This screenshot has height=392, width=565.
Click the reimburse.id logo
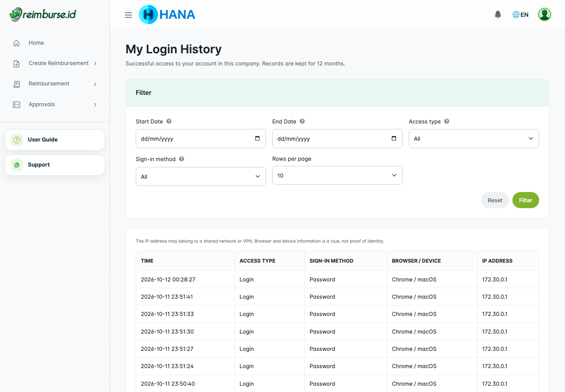43,14
